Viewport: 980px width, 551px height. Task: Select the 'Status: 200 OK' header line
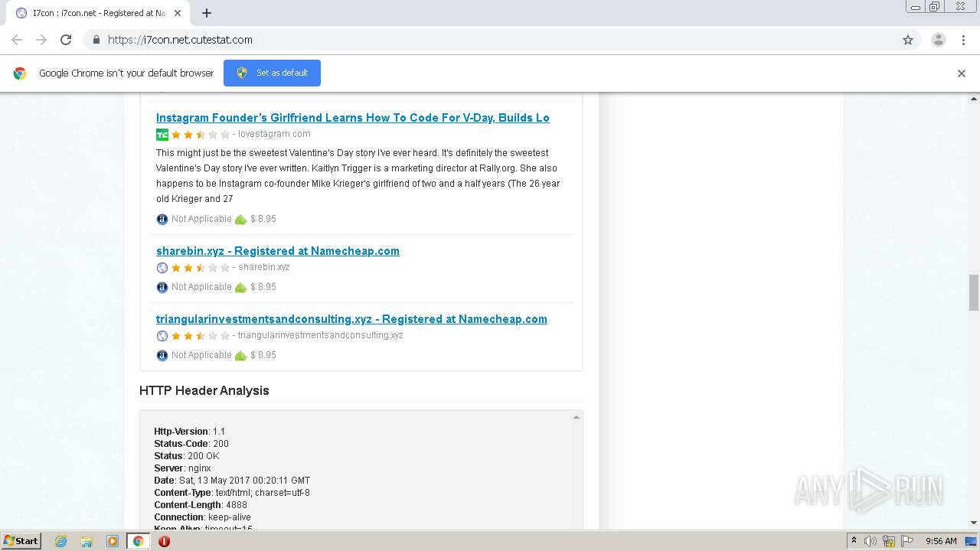coord(187,456)
